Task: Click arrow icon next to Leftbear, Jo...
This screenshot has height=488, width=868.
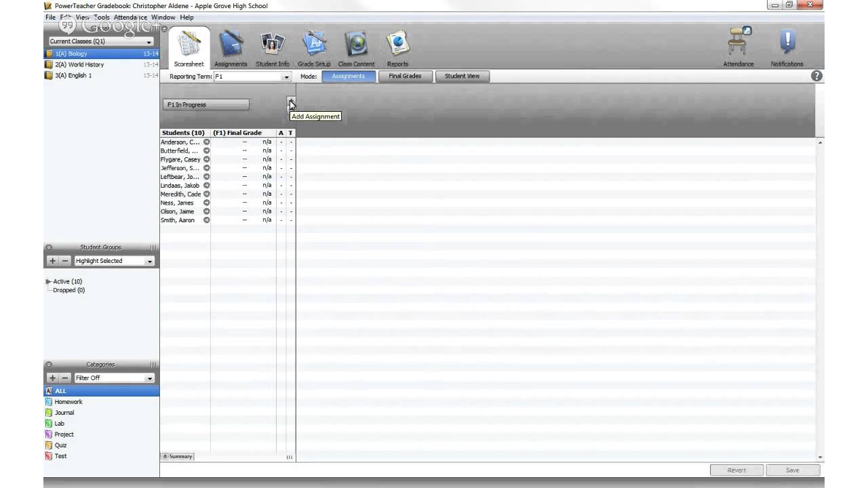Action: (207, 177)
